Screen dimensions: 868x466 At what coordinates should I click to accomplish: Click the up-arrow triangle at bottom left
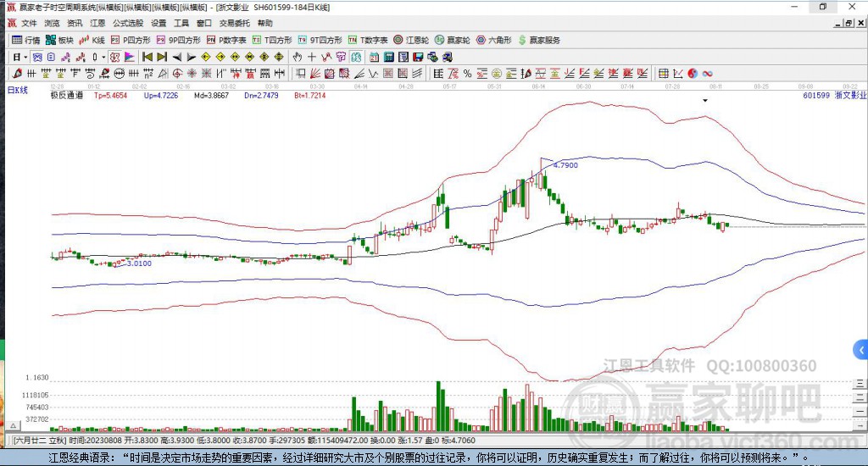coord(14,425)
